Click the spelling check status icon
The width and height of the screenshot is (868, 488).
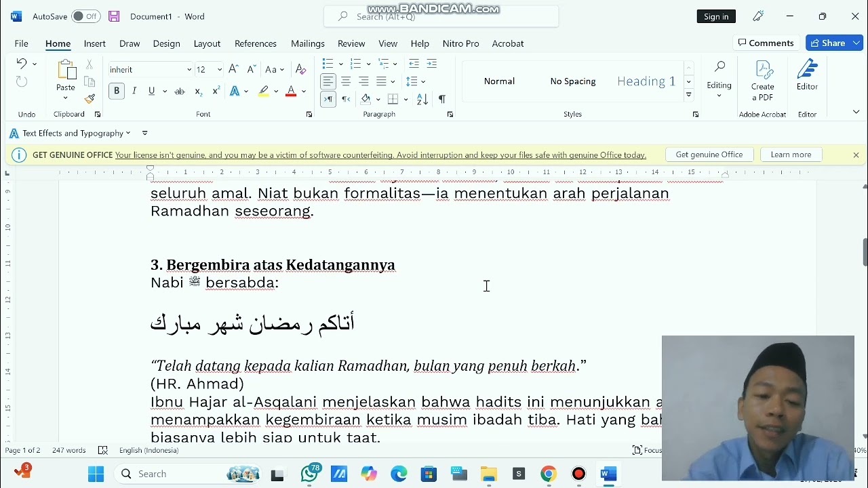(103, 450)
